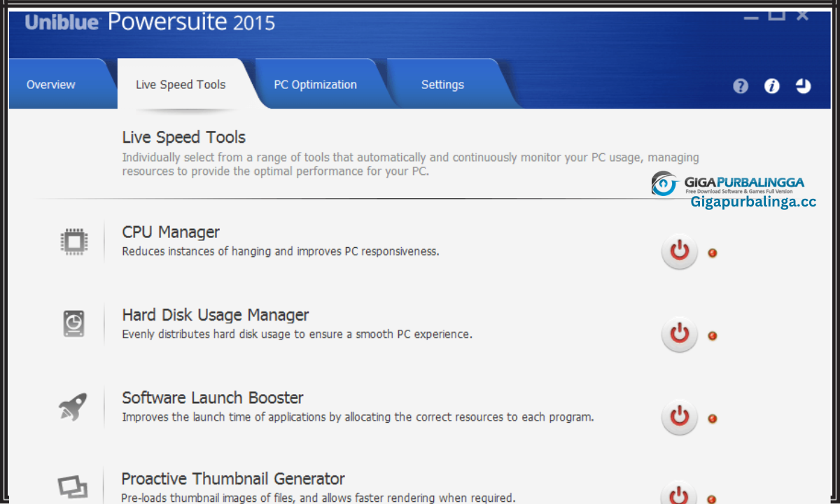Click the Hard Disk Usage Manager disk icon
This screenshot has height=504, width=840.
coord(73,324)
